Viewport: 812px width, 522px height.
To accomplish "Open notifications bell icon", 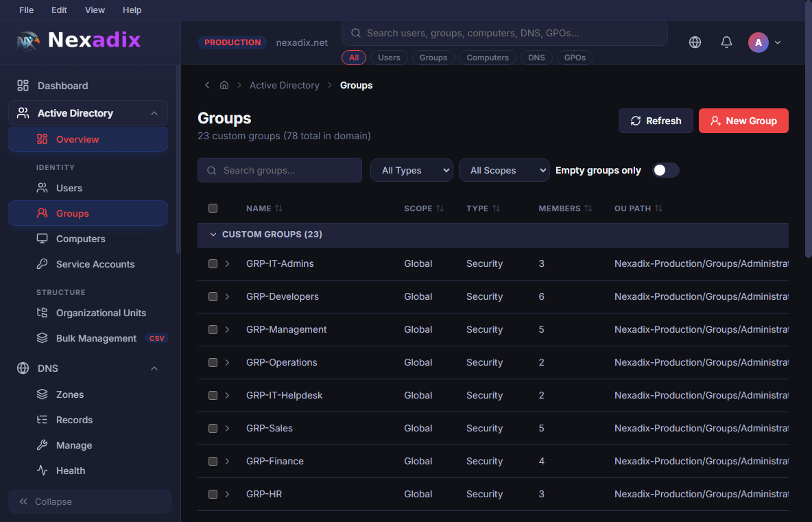I will click(x=726, y=43).
